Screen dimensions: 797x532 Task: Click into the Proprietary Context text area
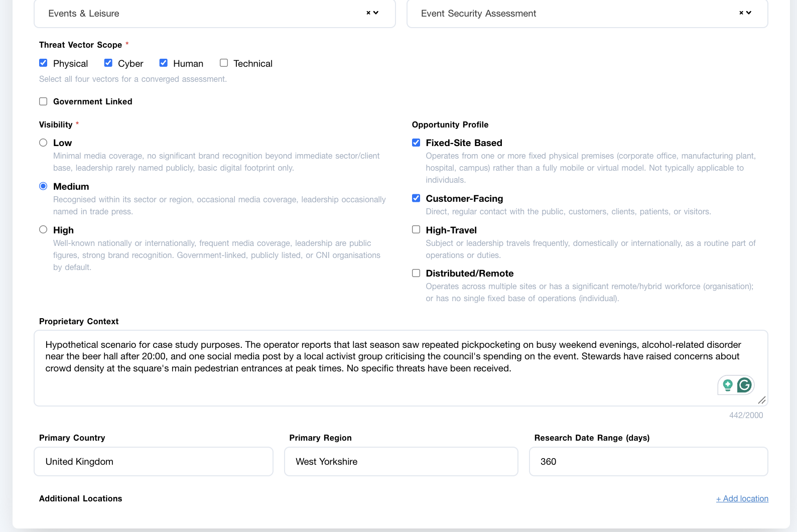click(x=401, y=368)
